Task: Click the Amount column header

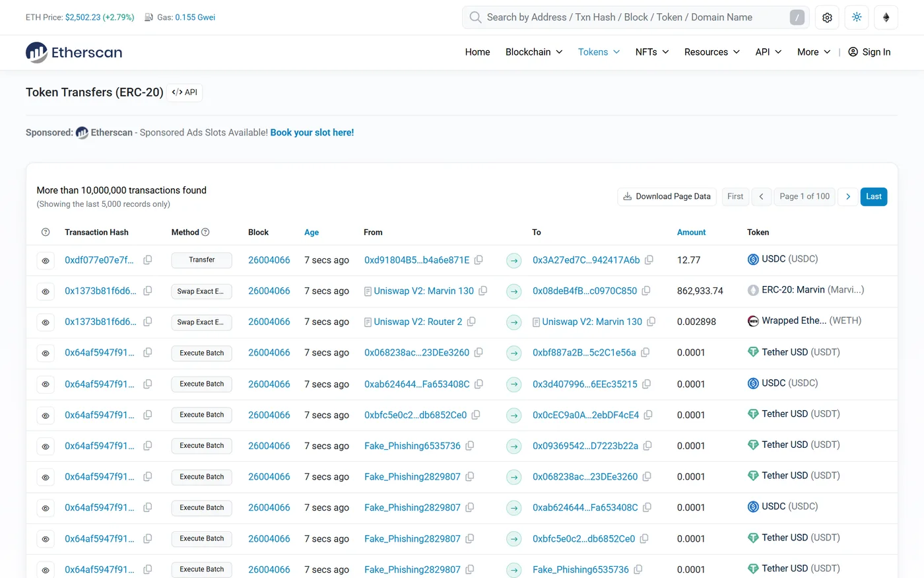Action: point(691,233)
